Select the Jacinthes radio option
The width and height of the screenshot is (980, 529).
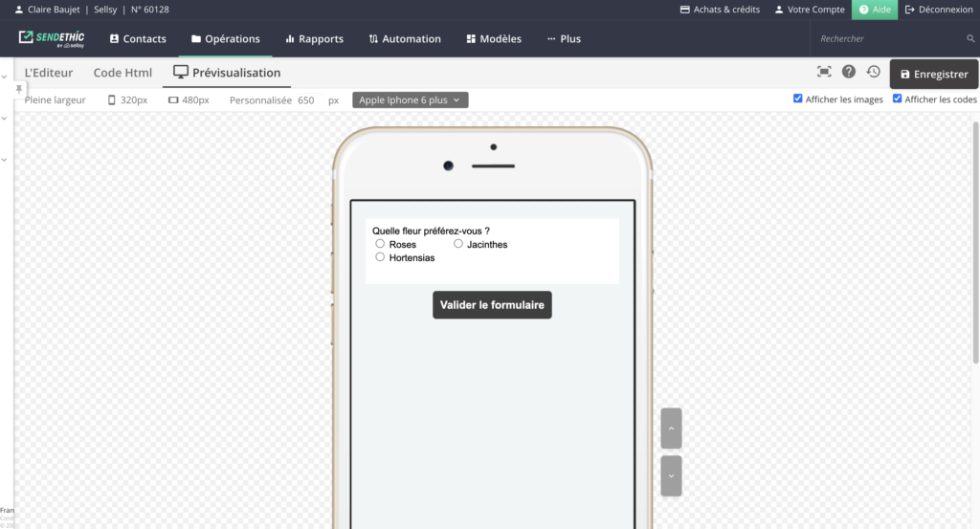pos(458,244)
